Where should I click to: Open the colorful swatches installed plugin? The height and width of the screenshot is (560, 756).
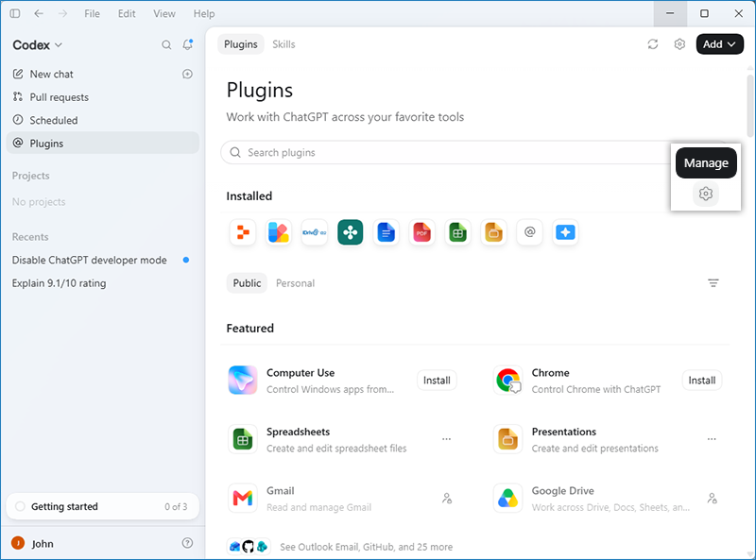[x=279, y=232]
